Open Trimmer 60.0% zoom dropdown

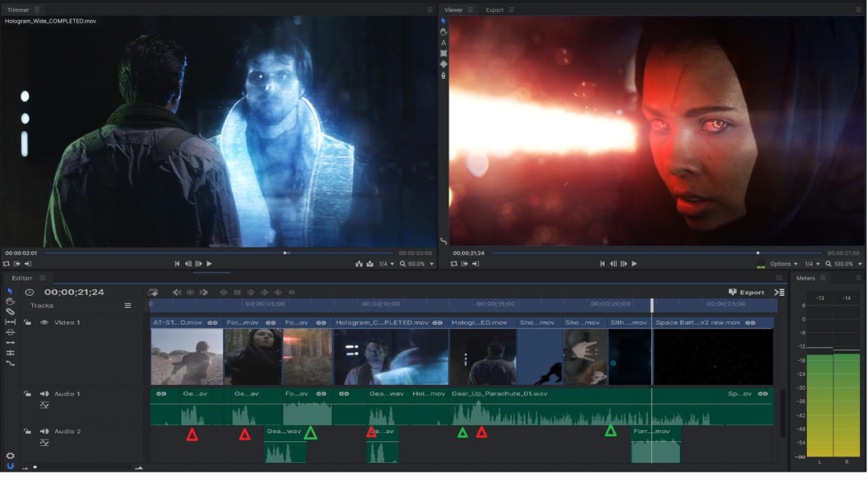coord(417,264)
